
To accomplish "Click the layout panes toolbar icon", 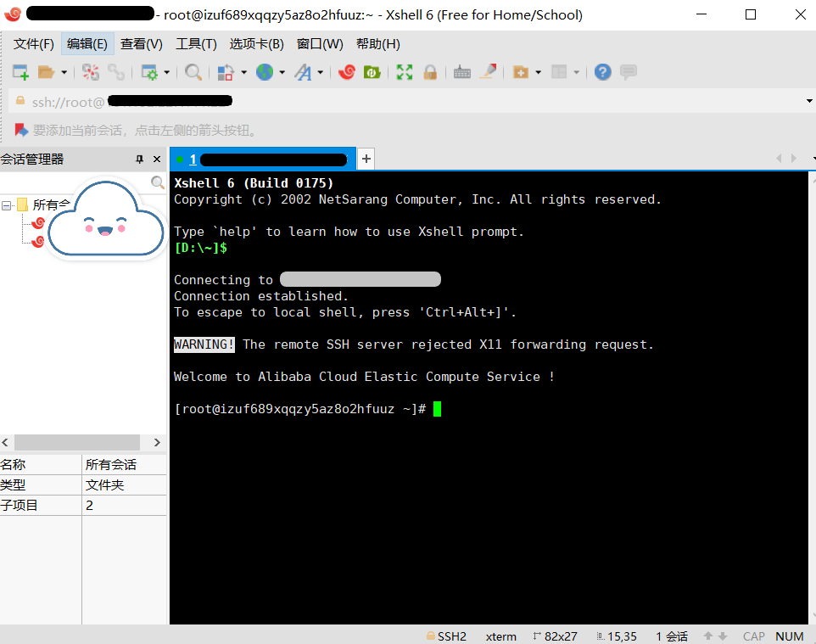I will tap(559, 72).
